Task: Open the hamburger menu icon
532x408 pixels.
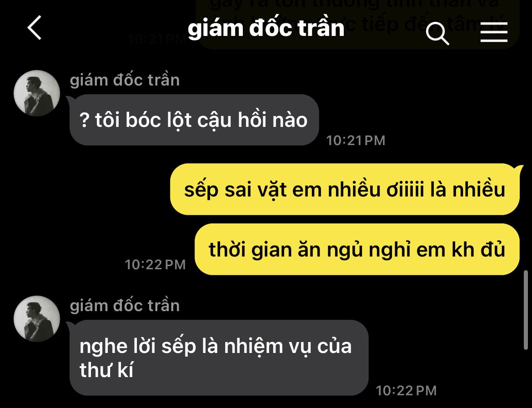Action: 494,32
